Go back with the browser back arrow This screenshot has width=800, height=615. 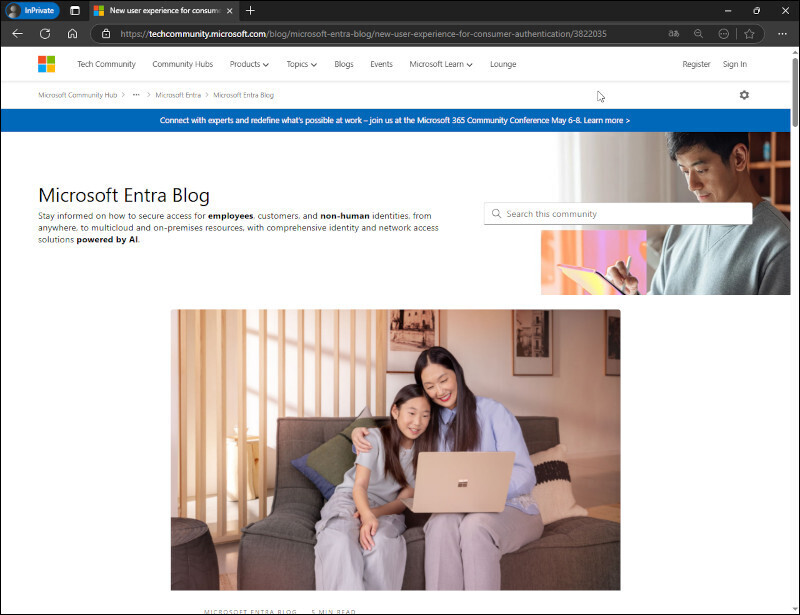click(17, 34)
